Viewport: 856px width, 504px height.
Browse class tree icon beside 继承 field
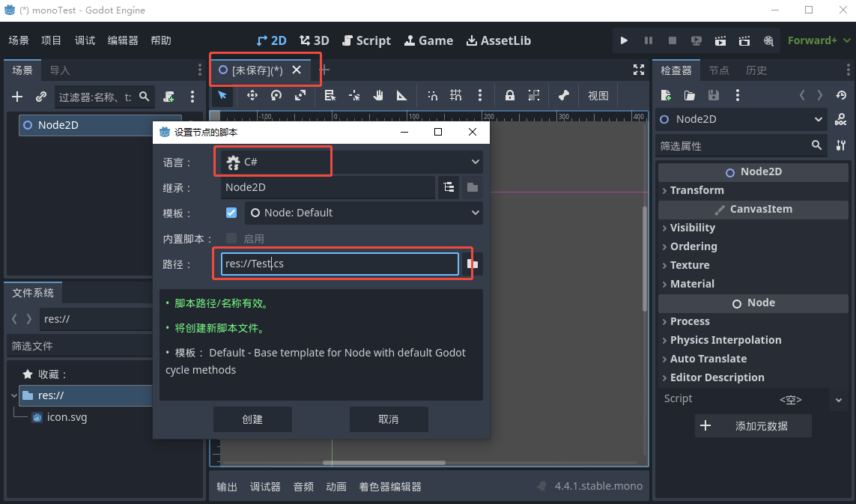(449, 187)
